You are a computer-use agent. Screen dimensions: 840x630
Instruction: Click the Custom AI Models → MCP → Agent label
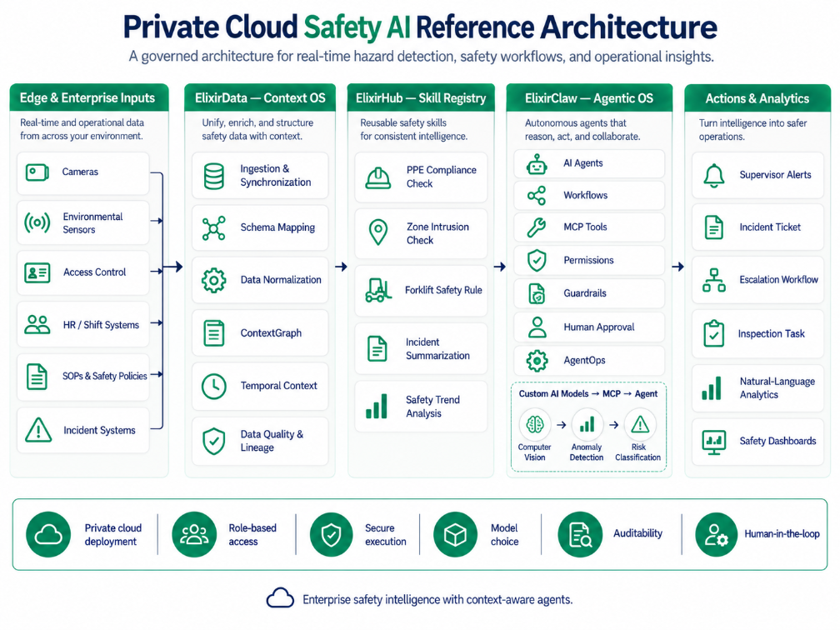[587, 393]
